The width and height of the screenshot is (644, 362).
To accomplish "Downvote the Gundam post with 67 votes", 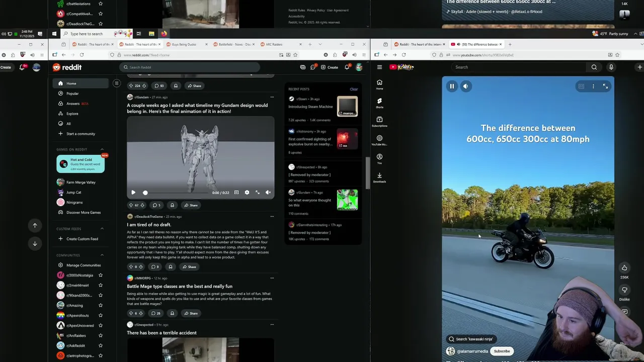I will pyautogui.click(x=142, y=205).
